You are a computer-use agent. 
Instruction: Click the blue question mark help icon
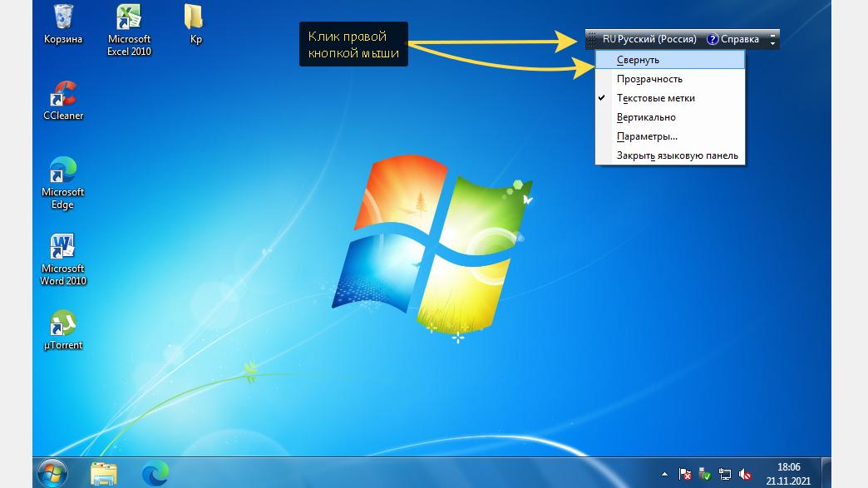point(713,39)
